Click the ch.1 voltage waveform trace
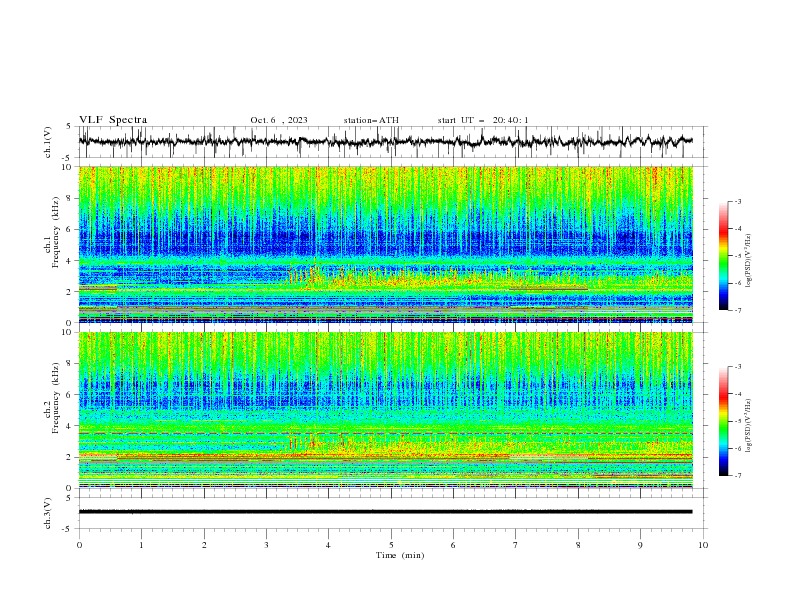Screen dimensions: 792x612 coord(385,141)
